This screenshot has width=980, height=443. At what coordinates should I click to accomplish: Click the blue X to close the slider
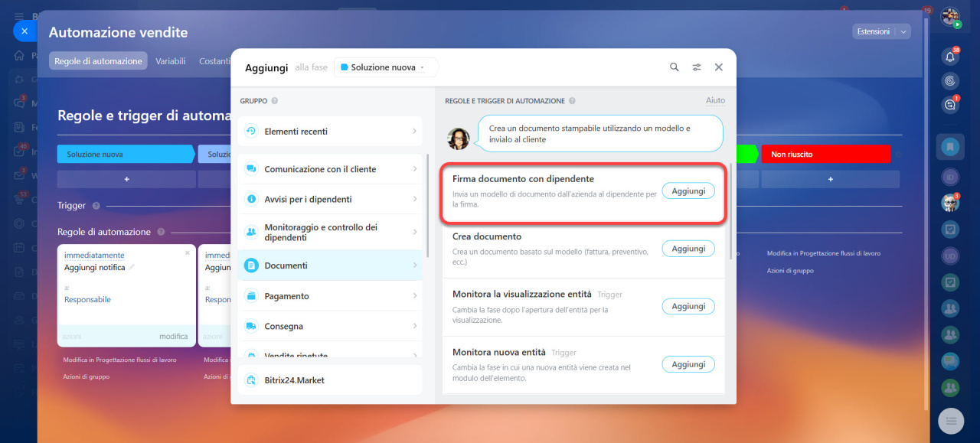tap(24, 31)
